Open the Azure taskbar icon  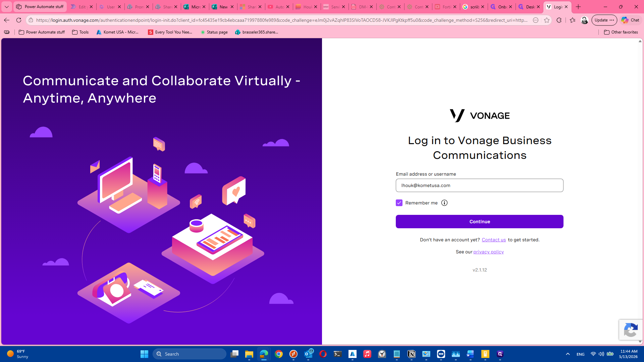(353, 354)
